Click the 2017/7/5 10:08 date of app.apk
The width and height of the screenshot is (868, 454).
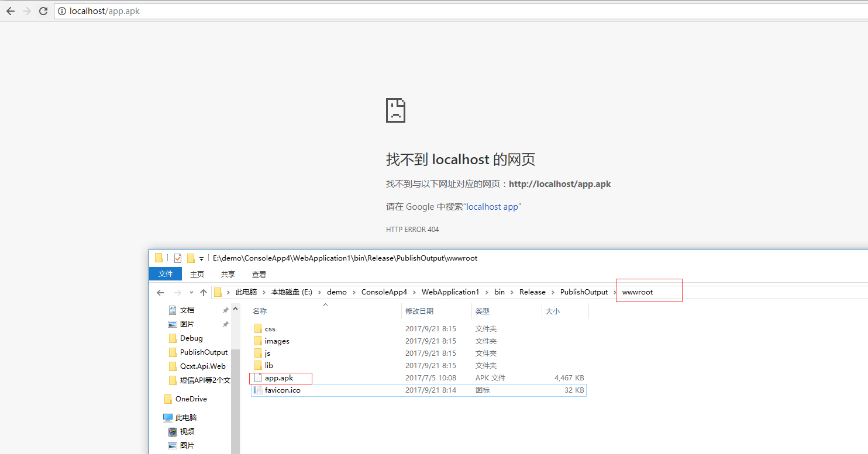click(x=430, y=378)
